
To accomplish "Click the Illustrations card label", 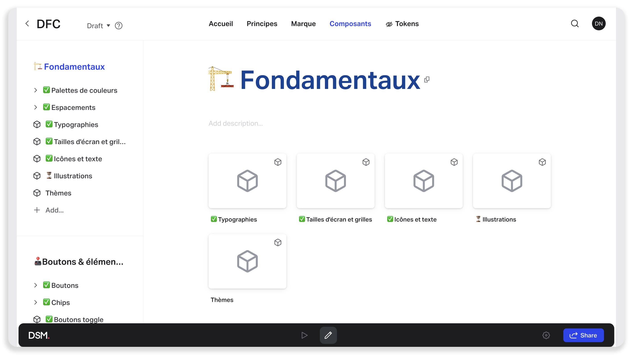I will coord(496,219).
